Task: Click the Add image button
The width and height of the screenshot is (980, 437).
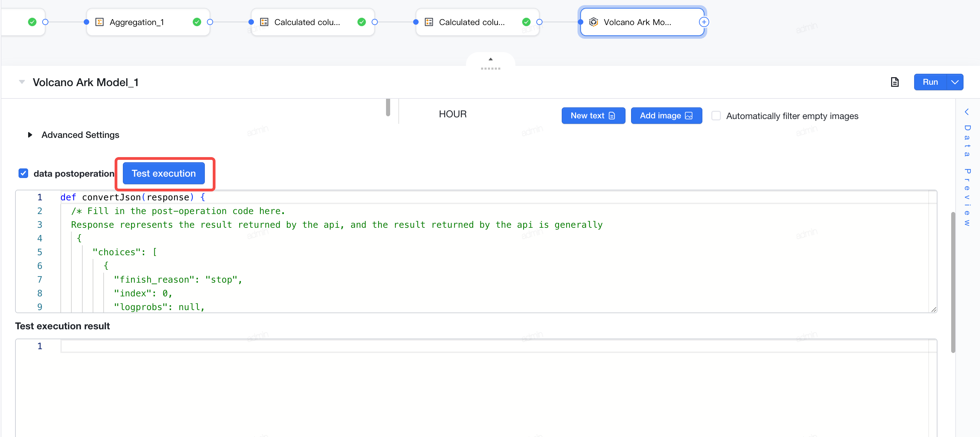Action: [x=666, y=116]
